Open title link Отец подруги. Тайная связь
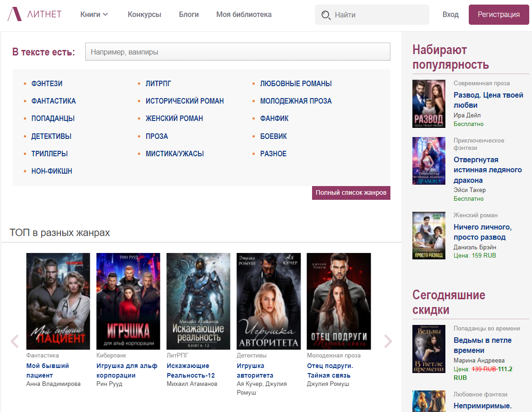This screenshot has height=412, width=532. coord(330,371)
